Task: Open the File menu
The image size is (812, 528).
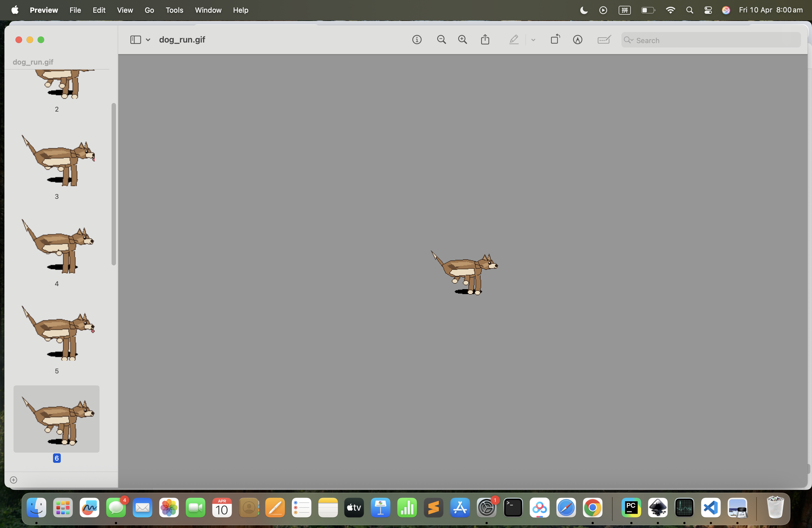Action: pyautogui.click(x=75, y=10)
